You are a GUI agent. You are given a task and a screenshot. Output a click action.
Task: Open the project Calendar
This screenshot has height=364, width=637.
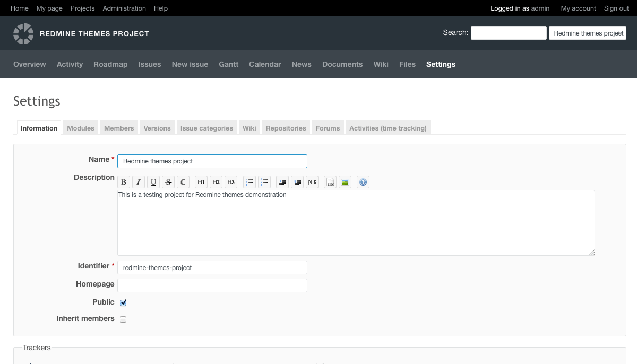point(265,64)
